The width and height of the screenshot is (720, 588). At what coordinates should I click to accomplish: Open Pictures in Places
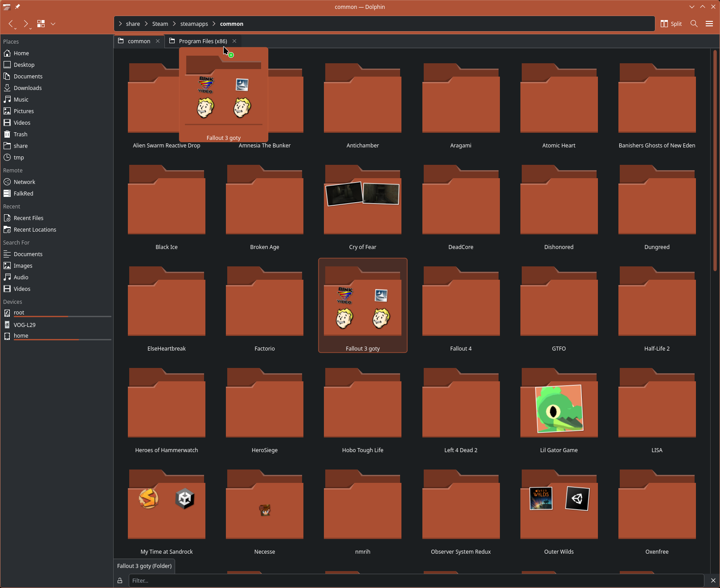[x=57, y=111]
